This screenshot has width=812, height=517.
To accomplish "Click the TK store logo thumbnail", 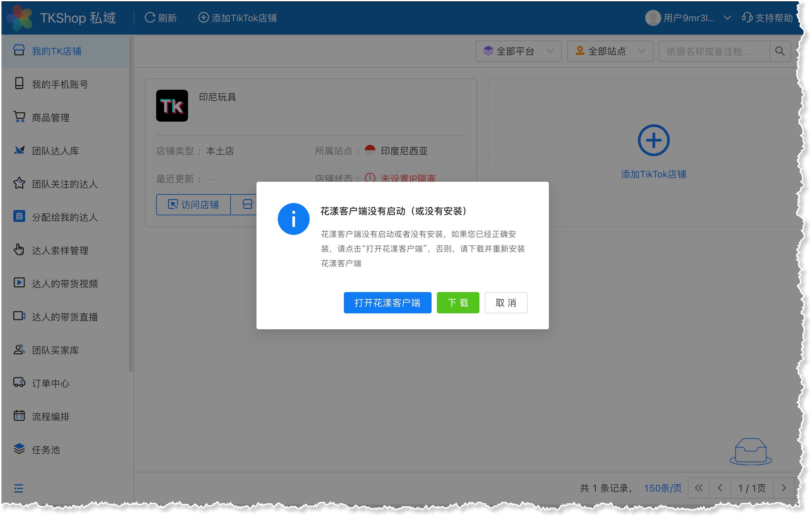I will (172, 106).
